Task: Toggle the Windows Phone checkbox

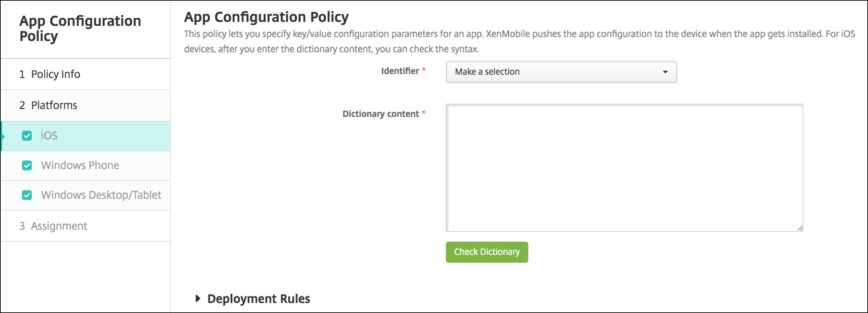Action: [27, 165]
